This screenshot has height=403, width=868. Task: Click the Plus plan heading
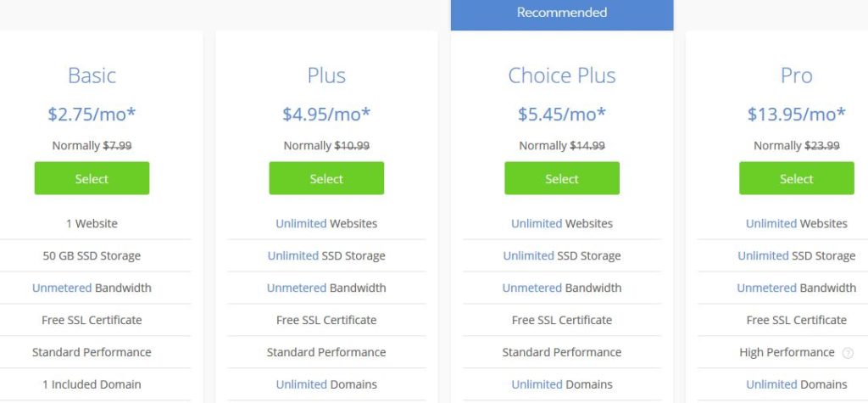tap(326, 76)
